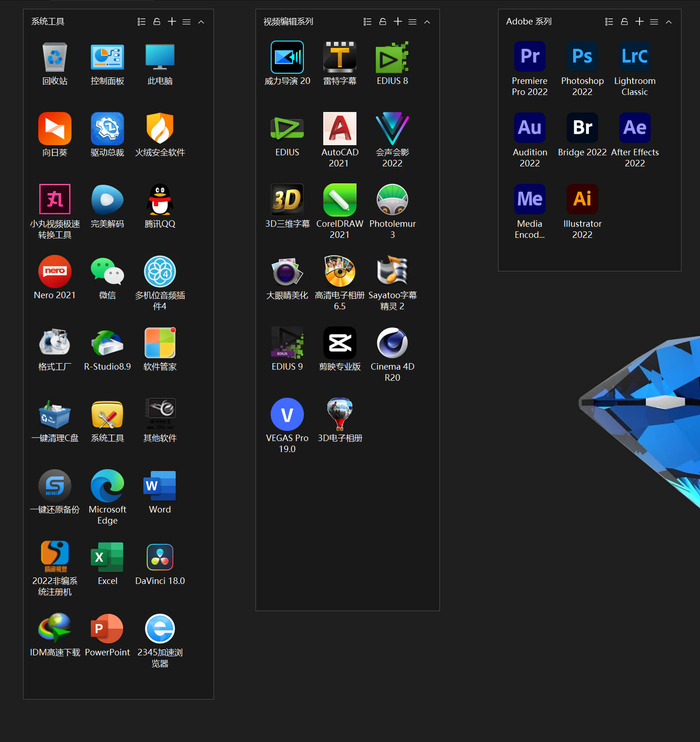The height and width of the screenshot is (742, 700).
Task: Open 此电脑 This PC icon
Action: pos(160,57)
